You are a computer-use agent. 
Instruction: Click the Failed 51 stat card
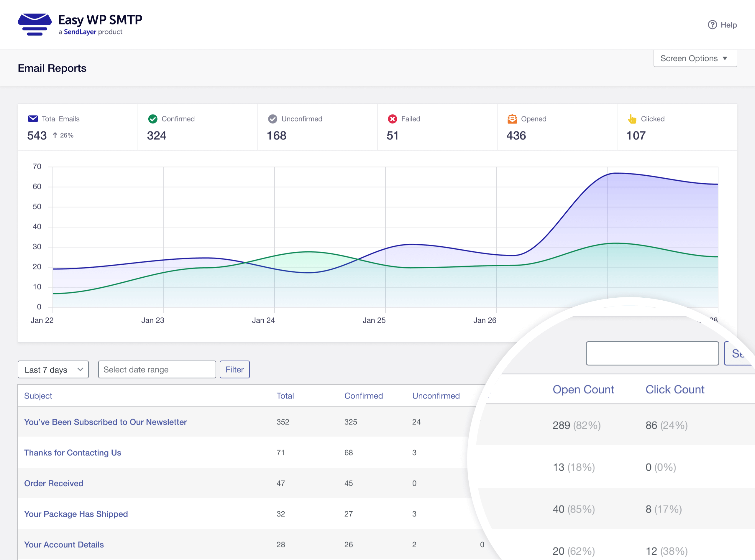coord(437,127)
